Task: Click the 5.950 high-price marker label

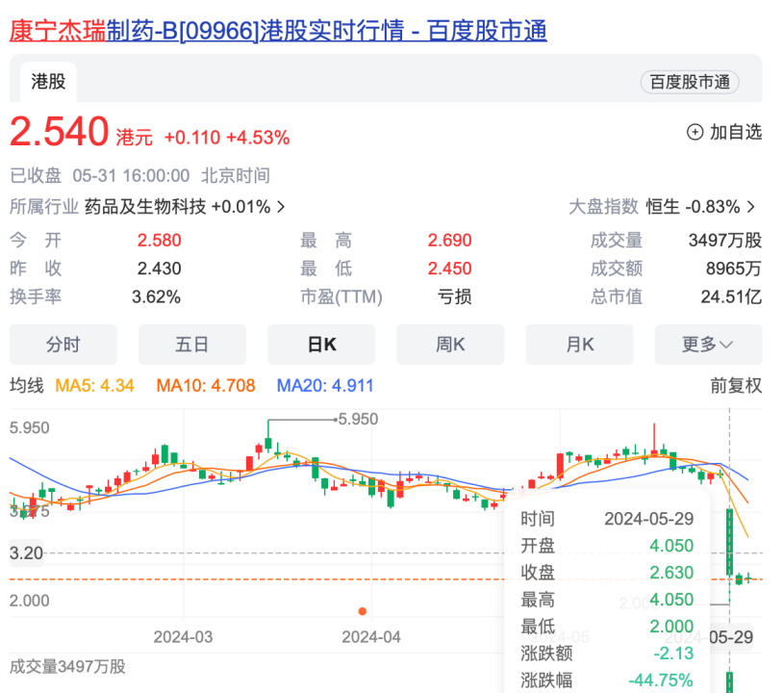Action: click(x=358, y=419)
